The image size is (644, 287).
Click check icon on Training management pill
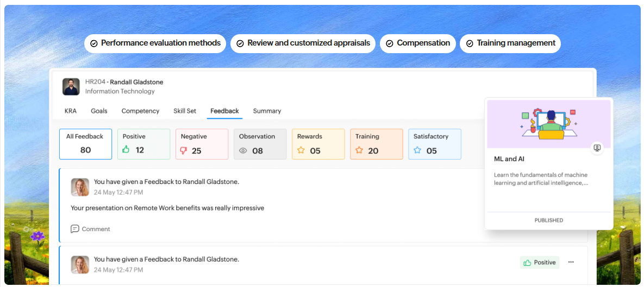(x=470, y=43)
